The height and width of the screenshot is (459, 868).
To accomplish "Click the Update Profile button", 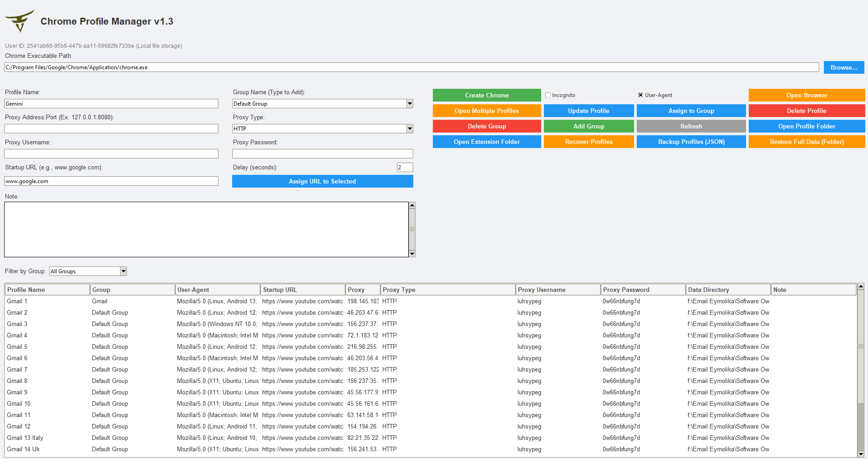I will (x=589, y=111).
